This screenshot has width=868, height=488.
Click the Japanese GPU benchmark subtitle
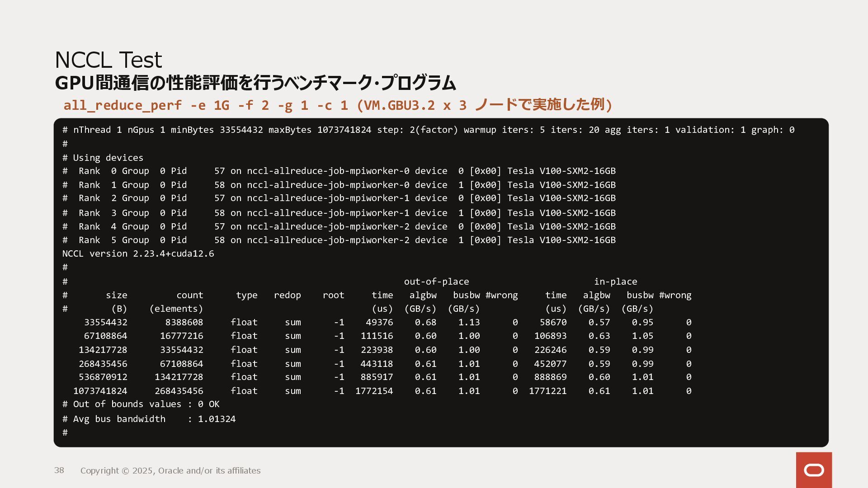(x=255, y=83)
